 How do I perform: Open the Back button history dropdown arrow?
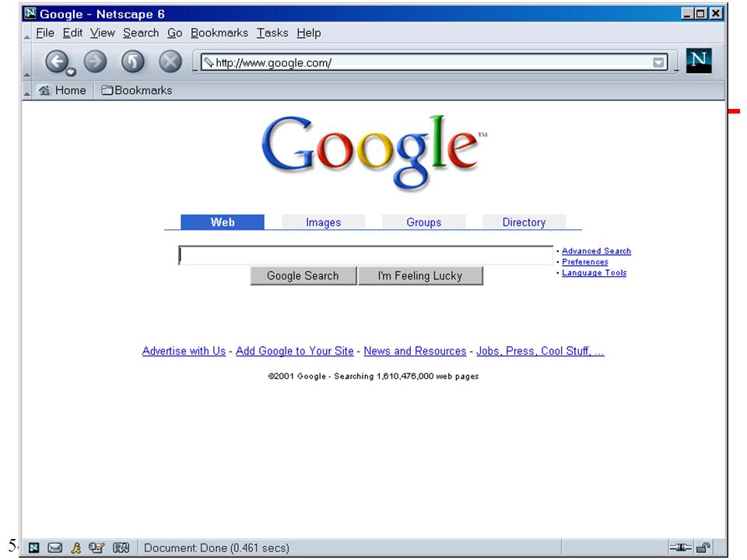pos(71,72)
